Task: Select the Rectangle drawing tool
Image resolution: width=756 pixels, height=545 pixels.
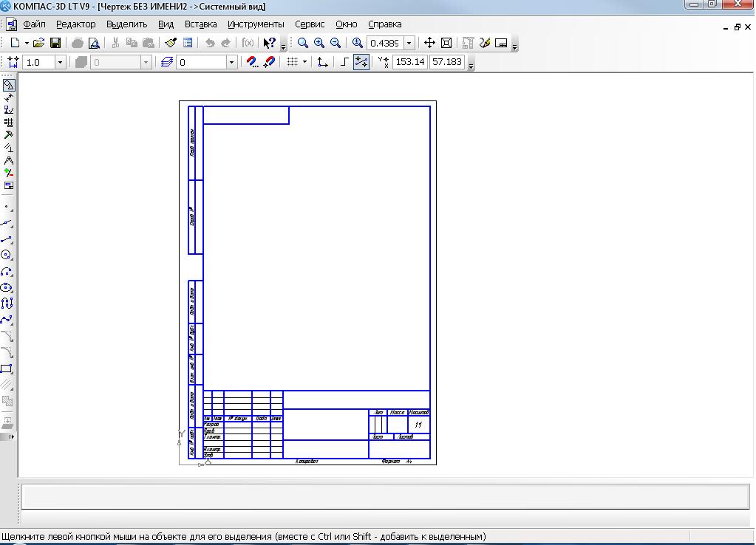Action: (7, 369)
